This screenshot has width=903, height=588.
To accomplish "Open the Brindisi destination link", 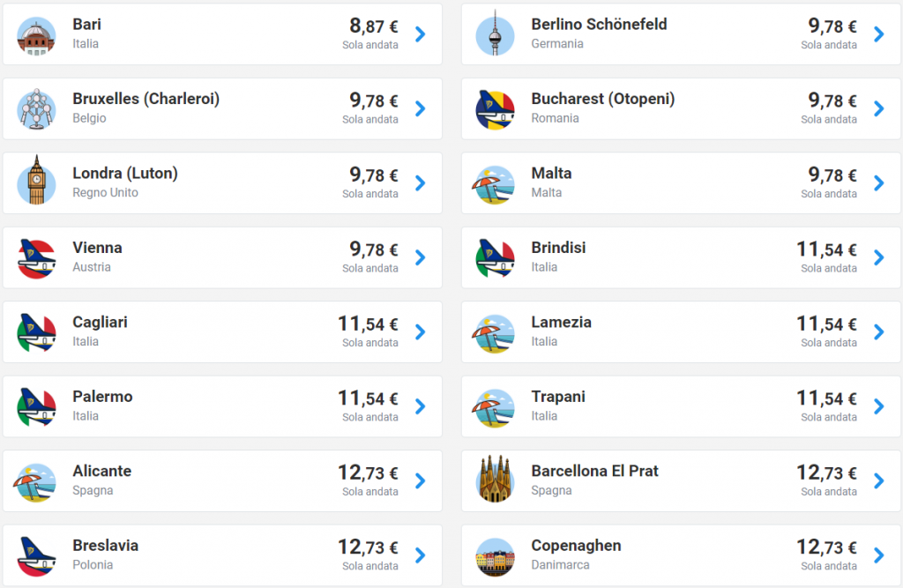I will [x=558, y=248].
